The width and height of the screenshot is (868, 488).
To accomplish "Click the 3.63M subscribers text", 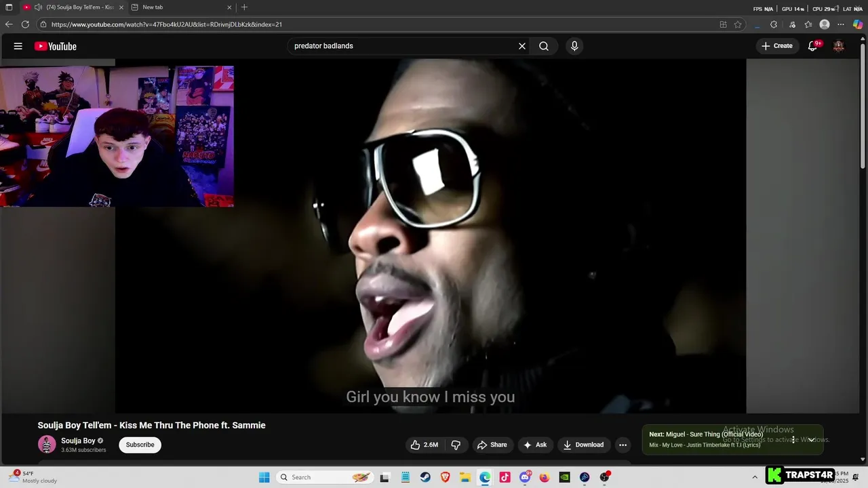I will click(x=83, y=450).
